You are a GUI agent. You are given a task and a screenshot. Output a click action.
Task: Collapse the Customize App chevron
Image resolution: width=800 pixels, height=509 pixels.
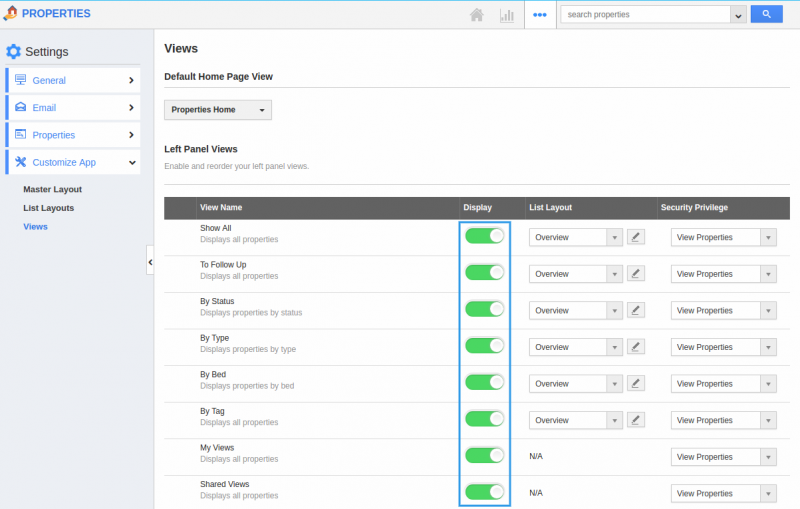(132, 163)
